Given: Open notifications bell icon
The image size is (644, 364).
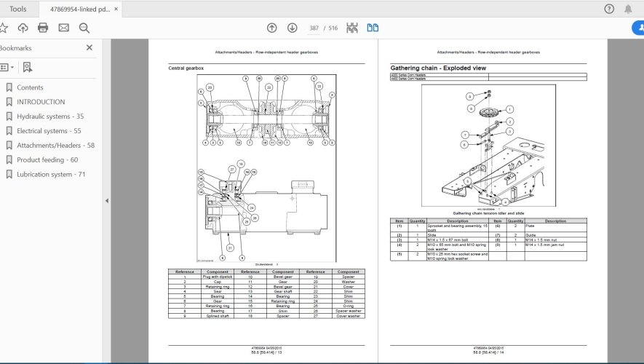Looking at the screenshot, I should click(x=628, y=9).
